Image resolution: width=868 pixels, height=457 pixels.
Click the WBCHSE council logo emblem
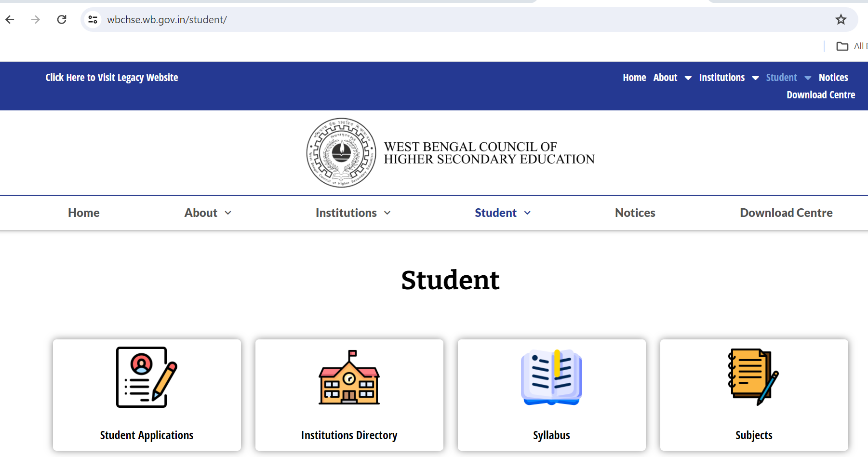[341, 153]
